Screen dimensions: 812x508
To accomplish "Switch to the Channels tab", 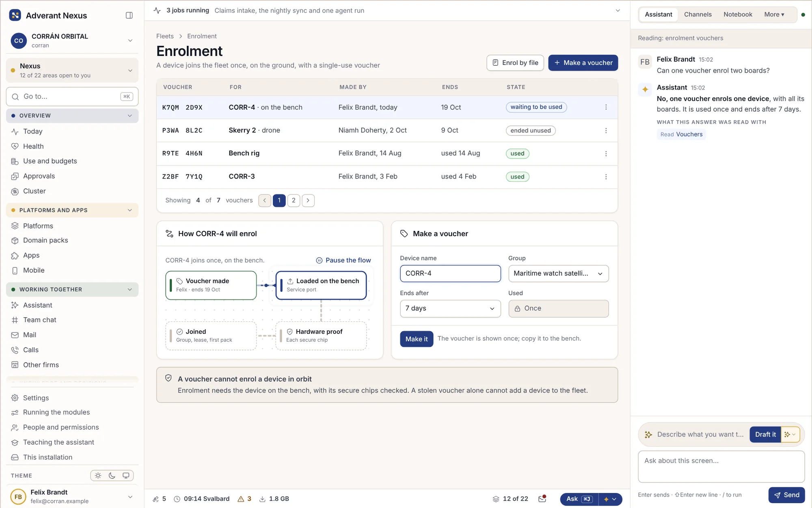I will point(698,14).
